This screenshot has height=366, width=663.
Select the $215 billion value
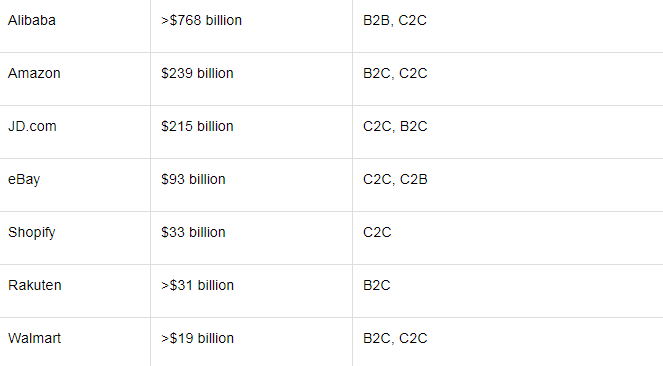pos(197,126)
